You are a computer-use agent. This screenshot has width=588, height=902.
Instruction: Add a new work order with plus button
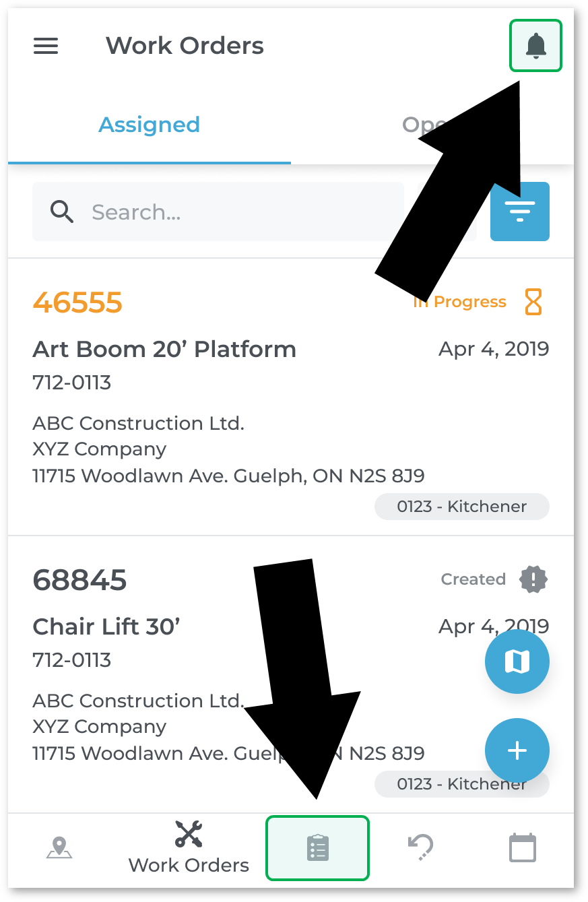pyautogui.click(x=517, y=750)
